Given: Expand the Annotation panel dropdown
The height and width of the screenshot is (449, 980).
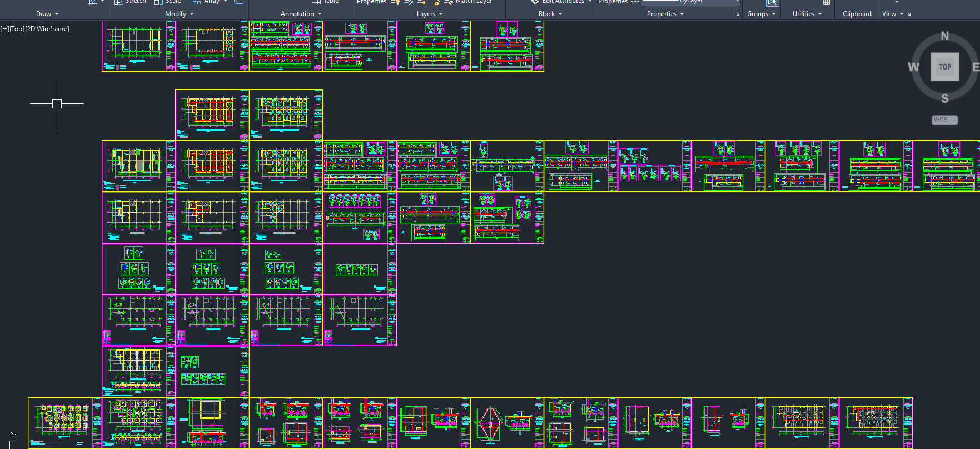Looking at the screenshot, I should pyautogui.click(x=301, y=14).
